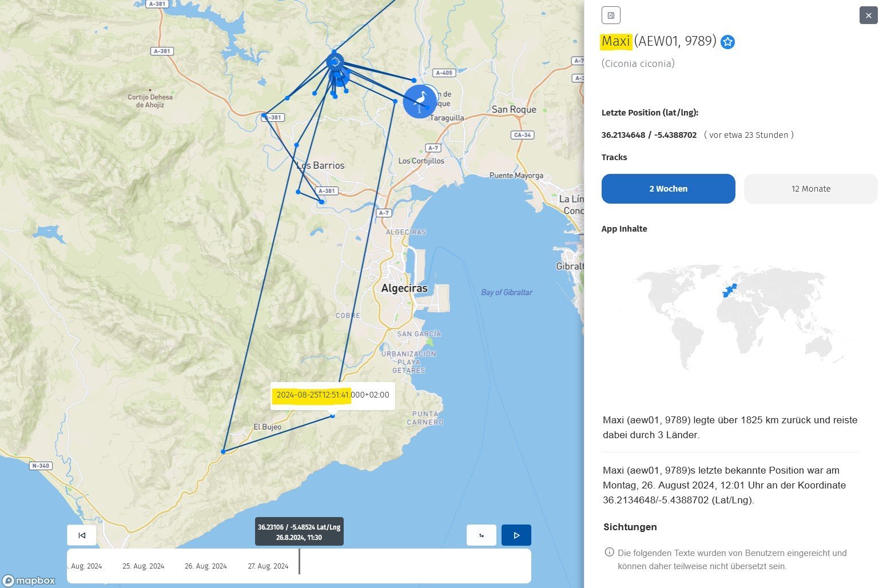Click the blue star badge beside Maxi

pos(727,42)
